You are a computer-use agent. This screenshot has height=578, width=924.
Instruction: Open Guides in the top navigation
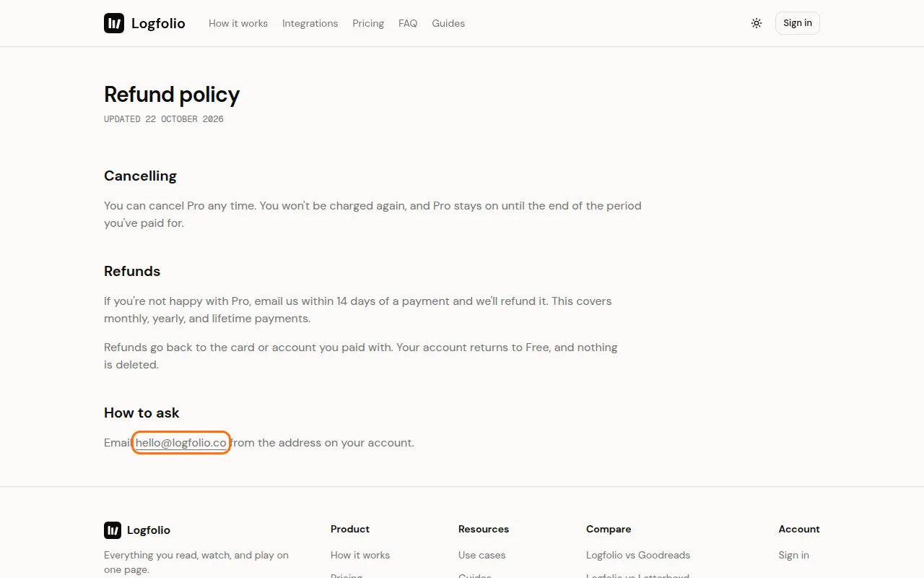(x=448, y=23)
